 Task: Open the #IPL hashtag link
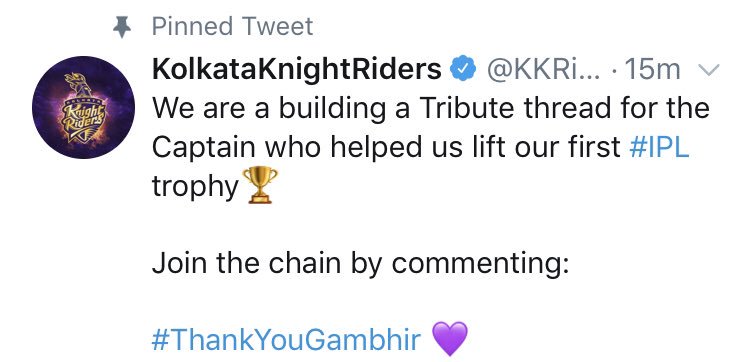(x=659, y=147)
